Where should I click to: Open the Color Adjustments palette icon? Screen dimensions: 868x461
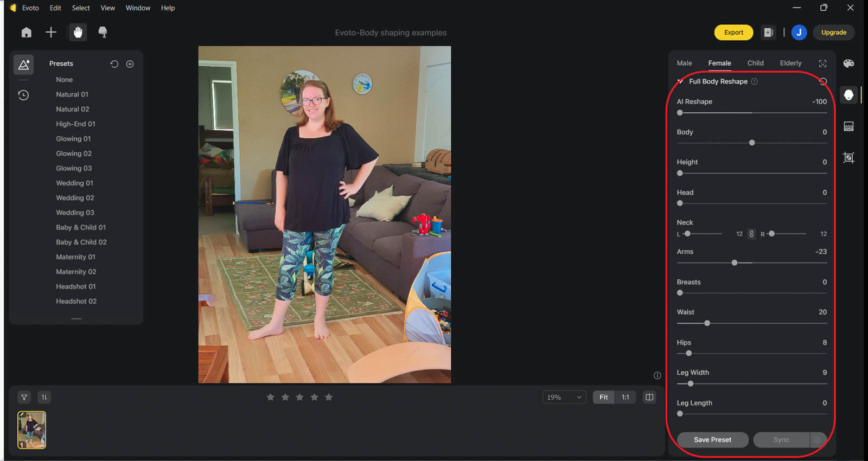(848, 63)
